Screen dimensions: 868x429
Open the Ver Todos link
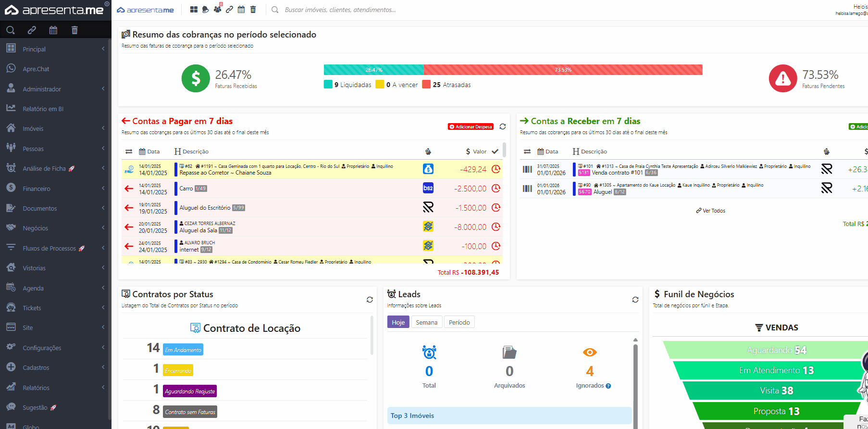pyautogui.click(x=711, y=211)
